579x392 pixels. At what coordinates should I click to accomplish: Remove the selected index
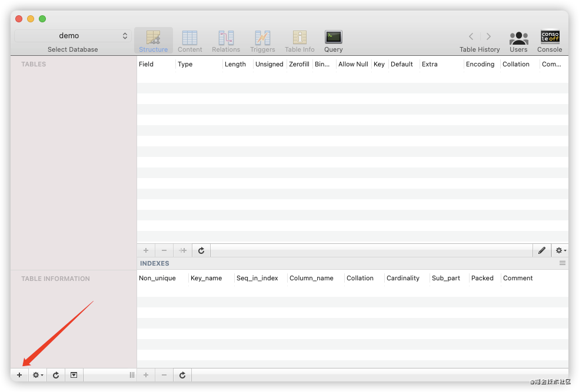pos(164,375)
